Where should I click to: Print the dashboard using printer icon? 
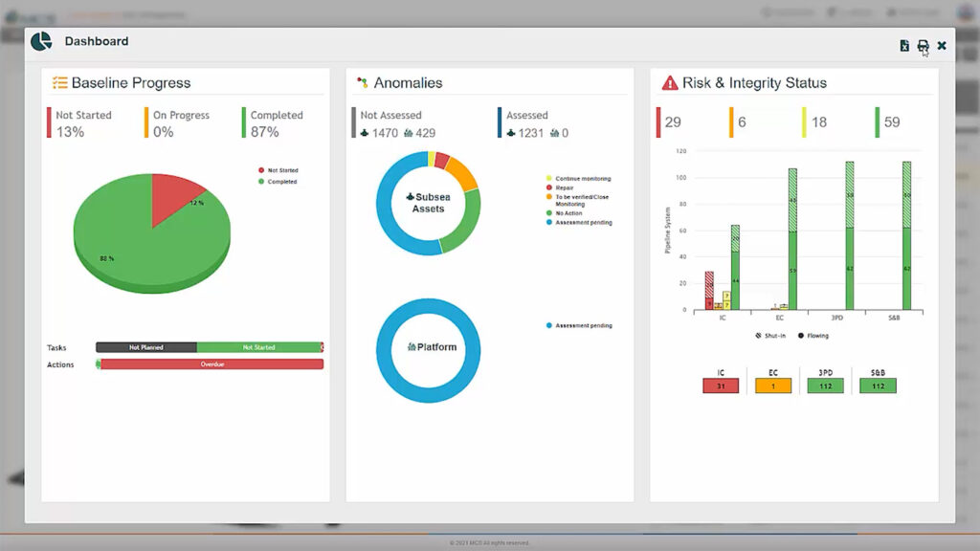coord(923,46)
